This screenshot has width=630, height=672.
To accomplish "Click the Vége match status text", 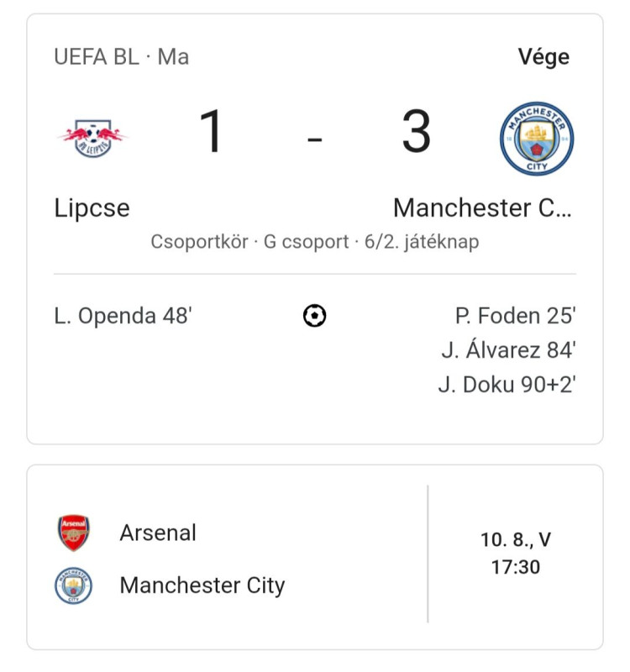I will [543, 57].
